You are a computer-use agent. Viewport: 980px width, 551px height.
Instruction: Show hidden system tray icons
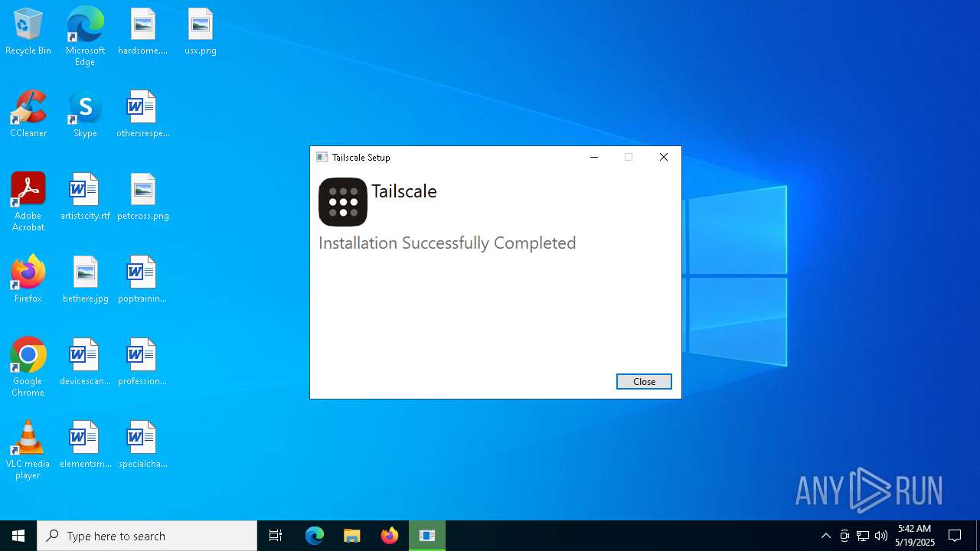(x=826, y=536)
